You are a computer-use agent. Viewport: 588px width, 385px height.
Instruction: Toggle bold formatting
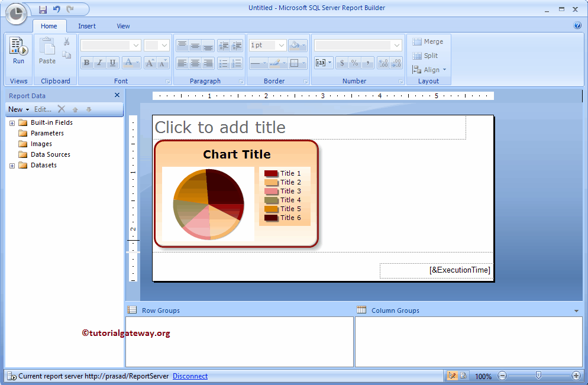click(86, 62)
